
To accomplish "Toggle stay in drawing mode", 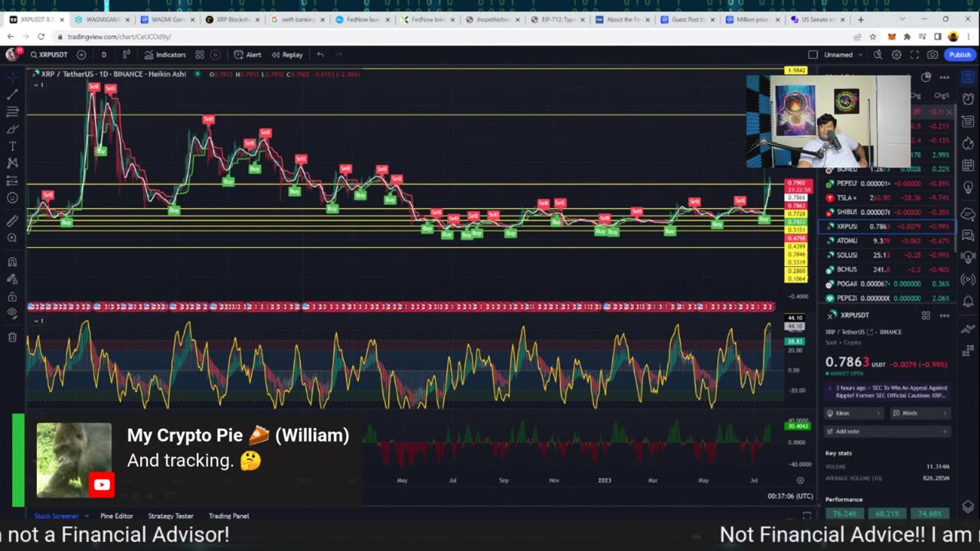I will point(12,279).
